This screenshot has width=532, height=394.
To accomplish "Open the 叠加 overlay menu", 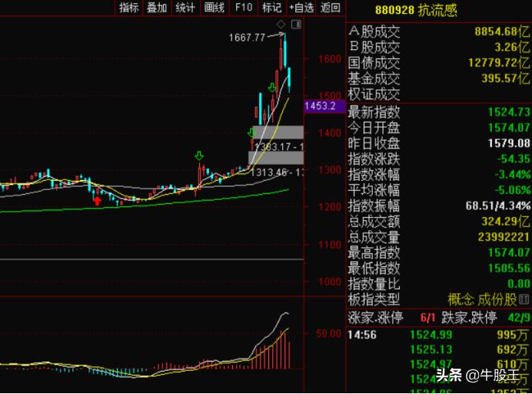I will (157, 8).
